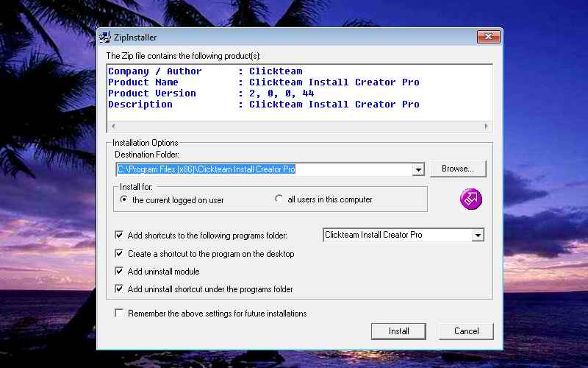588x368 pixels.
Task: Select 'all users in this computer' option
Action: point(279,199)
